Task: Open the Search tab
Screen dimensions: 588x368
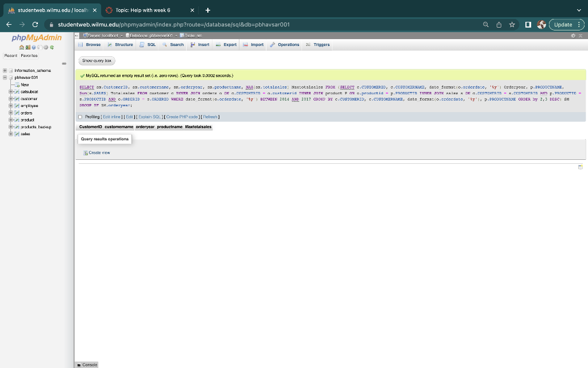Action: click(173, 45)
